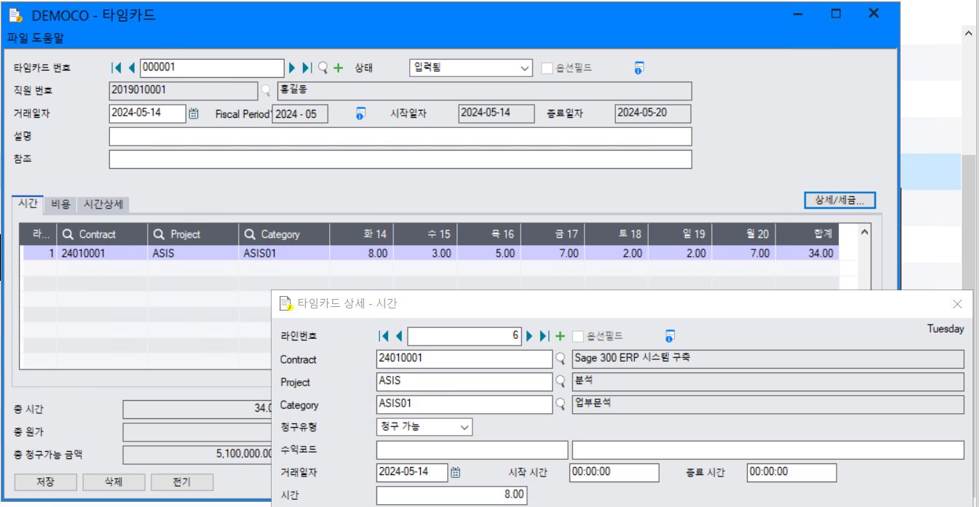The image size is (980, 507).
Task: Open the 상태 dropdown showing 입력됨
Action: click(471, 68)
